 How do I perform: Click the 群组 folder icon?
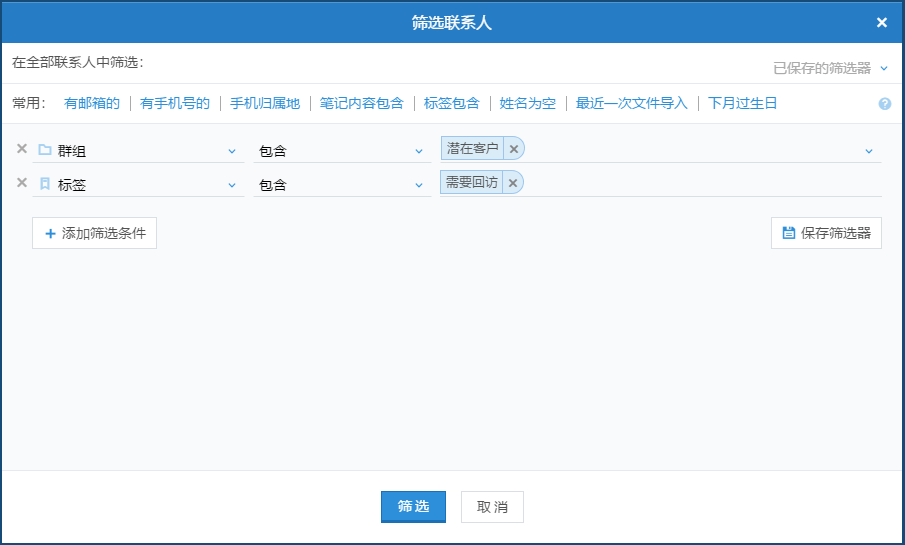tap(44, 150)
